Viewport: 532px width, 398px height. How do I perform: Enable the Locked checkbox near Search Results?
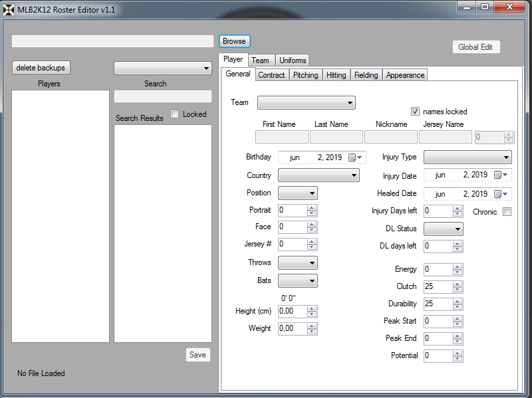(175, 114)
